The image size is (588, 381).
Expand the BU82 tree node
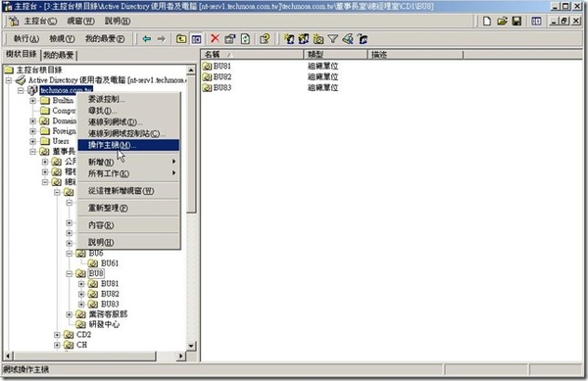point(81,294)
